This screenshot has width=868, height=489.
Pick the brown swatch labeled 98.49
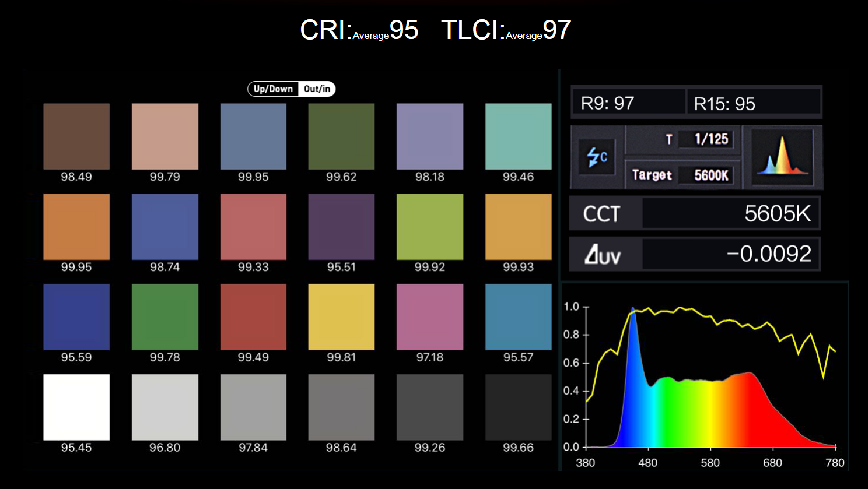[x=76, y=136]
